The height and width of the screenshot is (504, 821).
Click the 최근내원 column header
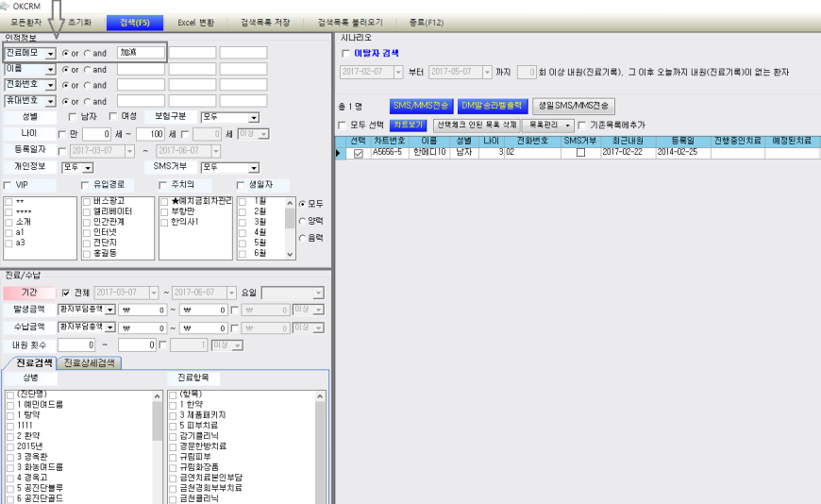[x=628, y=141]
